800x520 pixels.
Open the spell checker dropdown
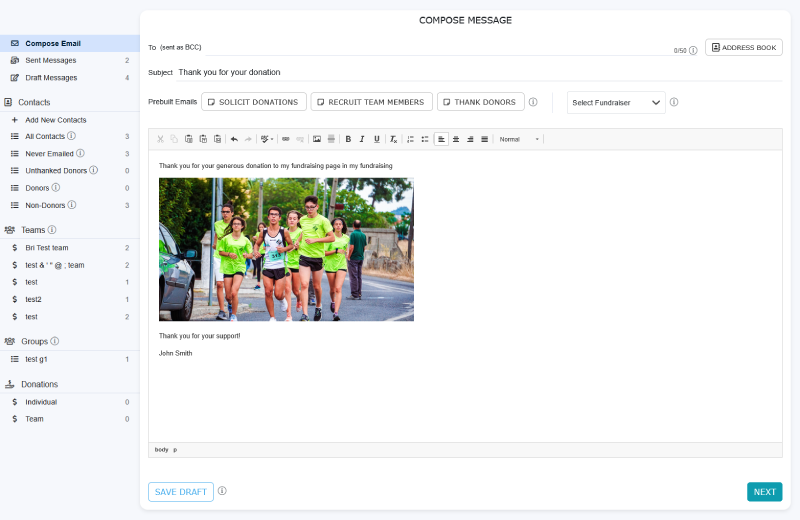pyautogui.click(x=266, y=139)
